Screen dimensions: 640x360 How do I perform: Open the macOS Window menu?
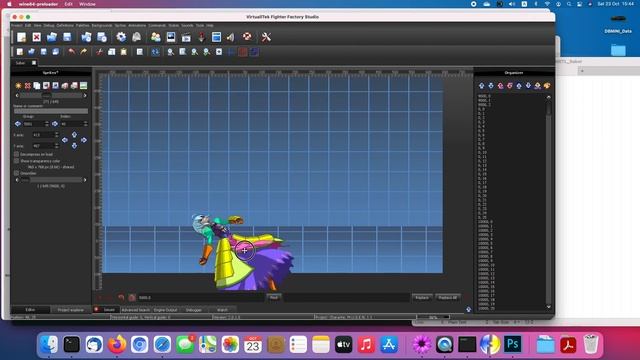click(87, 4)
